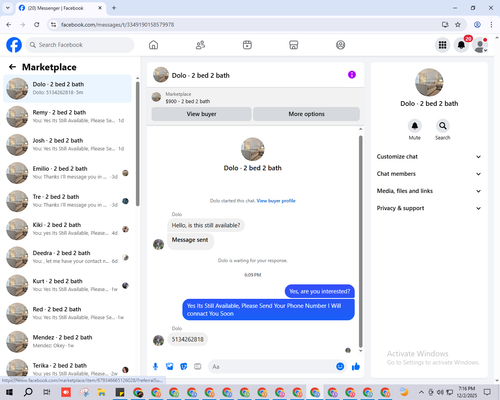500x400 pixels.
Task: Open Dolo's large profile picture in right panel
Action: (x=429, y=82)
